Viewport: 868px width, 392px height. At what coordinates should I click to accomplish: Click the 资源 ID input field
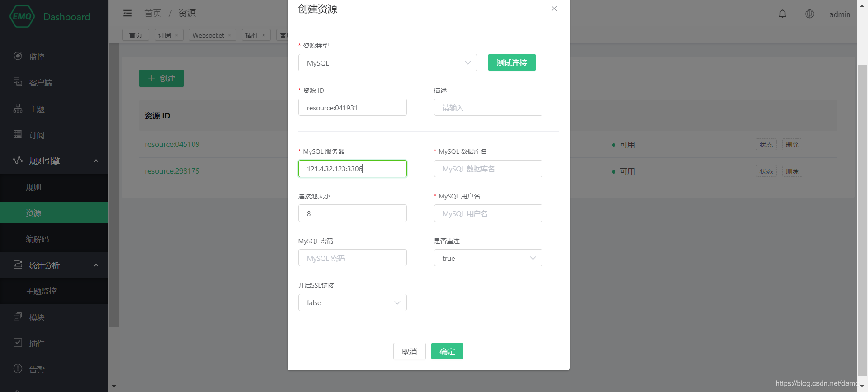click(353, 108)
